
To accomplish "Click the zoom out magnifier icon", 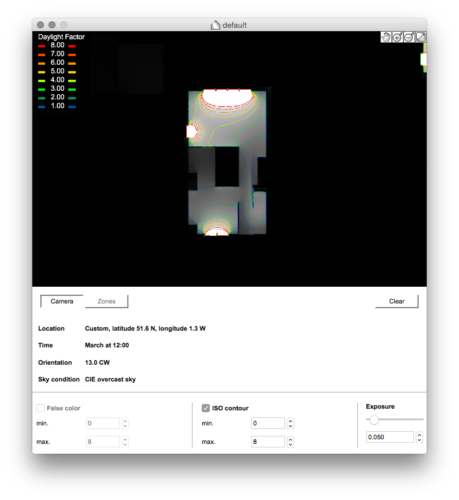I will point(409,37).
